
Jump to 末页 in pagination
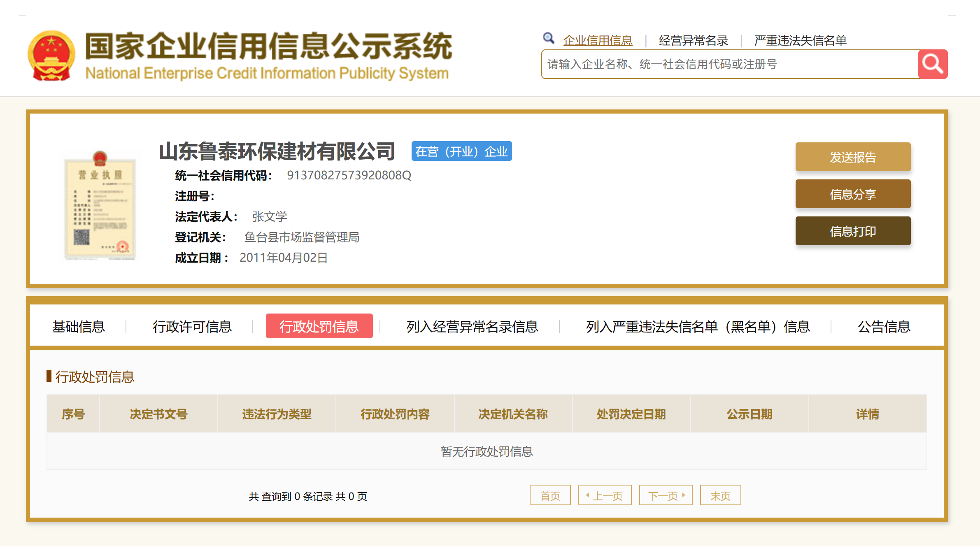tap(720, 495)
